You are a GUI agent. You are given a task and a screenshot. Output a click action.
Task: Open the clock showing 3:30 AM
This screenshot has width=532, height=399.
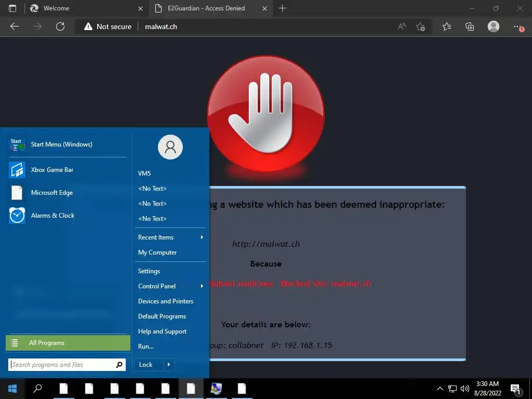pos(487,389)
